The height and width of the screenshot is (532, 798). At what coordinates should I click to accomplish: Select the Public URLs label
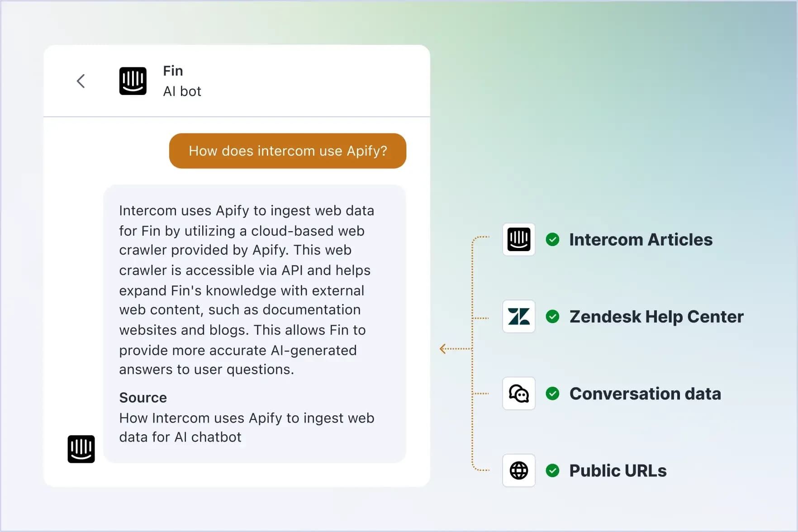tap(617, 470)
